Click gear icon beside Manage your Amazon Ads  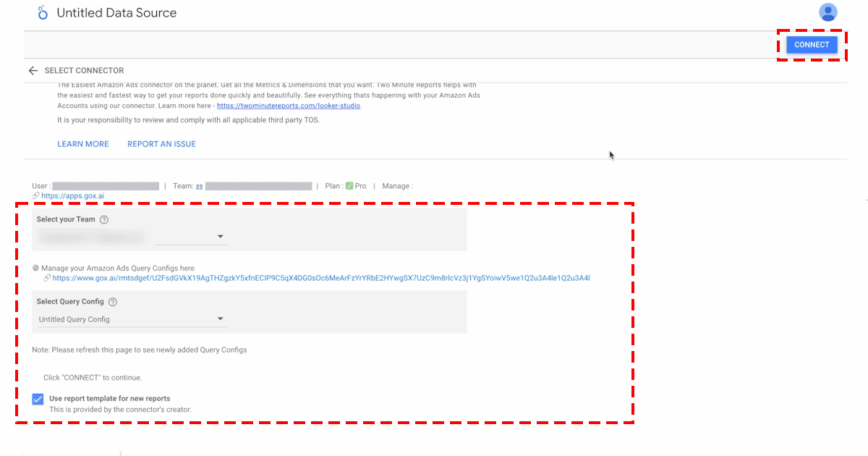(35, 268)
